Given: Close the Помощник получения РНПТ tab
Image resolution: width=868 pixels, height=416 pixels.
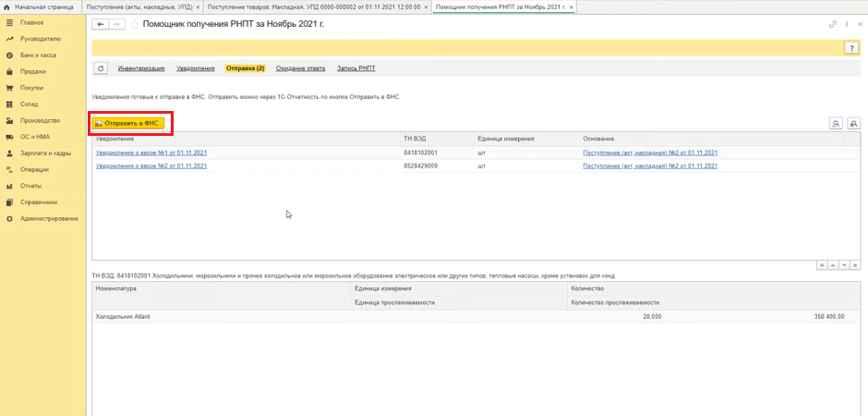Looking at the screenshot, I should pos(570,6).
